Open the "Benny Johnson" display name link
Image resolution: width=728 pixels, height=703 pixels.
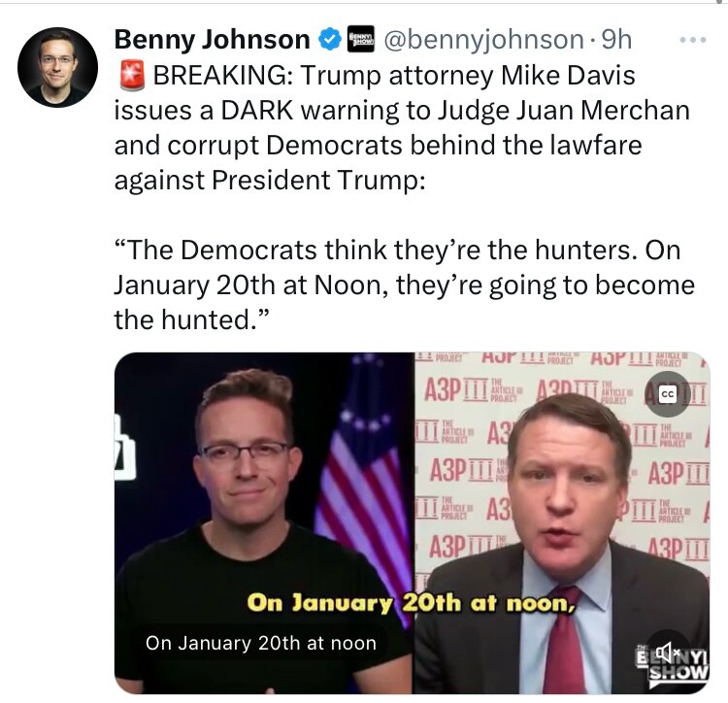click(212, 40)
